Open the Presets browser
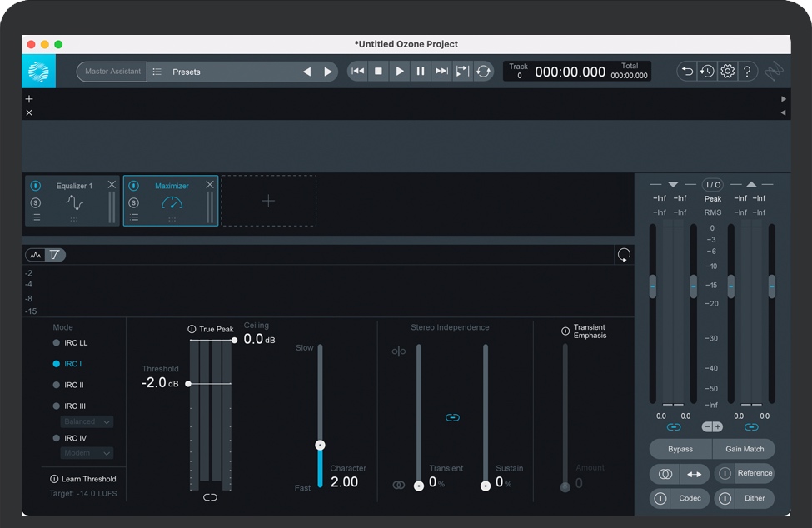Screen dimensions: 812x528 [186, 72]
